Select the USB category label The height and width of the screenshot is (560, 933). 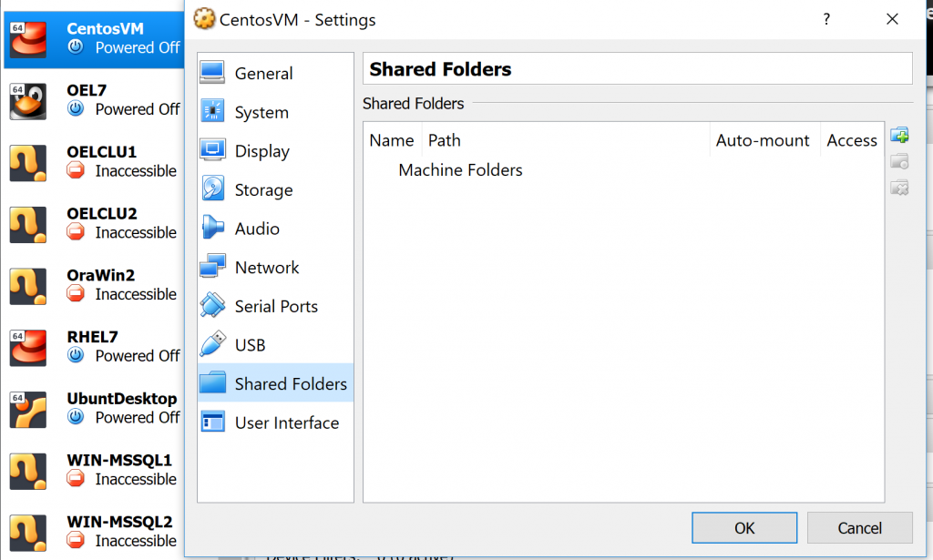[250, 345]
